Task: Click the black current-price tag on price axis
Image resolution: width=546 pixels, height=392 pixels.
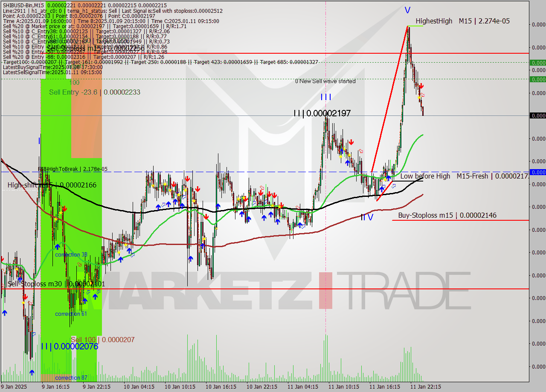Action: coord(537,115)
